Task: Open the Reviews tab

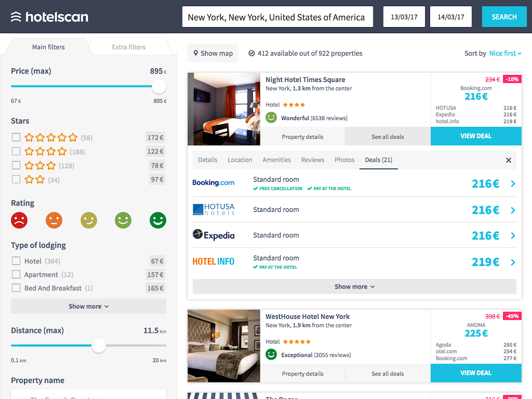Action: click(x=313, y=160)
